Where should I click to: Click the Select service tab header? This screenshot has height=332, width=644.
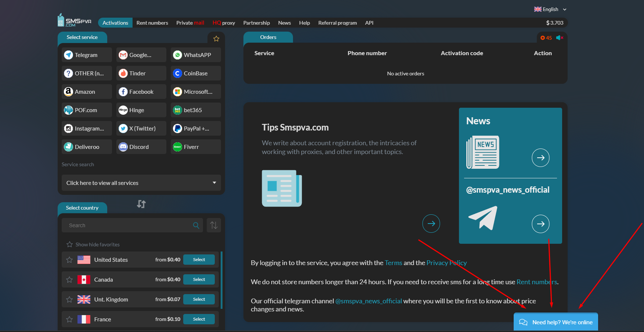point(82,37)
